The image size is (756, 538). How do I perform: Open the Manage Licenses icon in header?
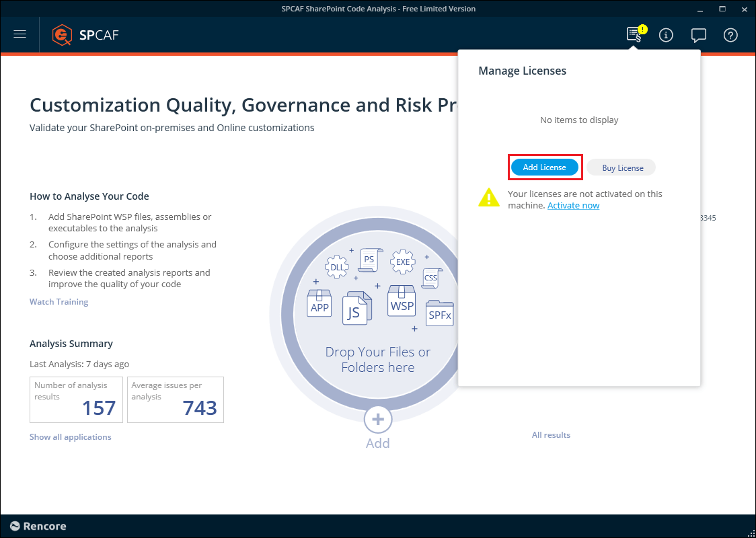tap(634, 34)
